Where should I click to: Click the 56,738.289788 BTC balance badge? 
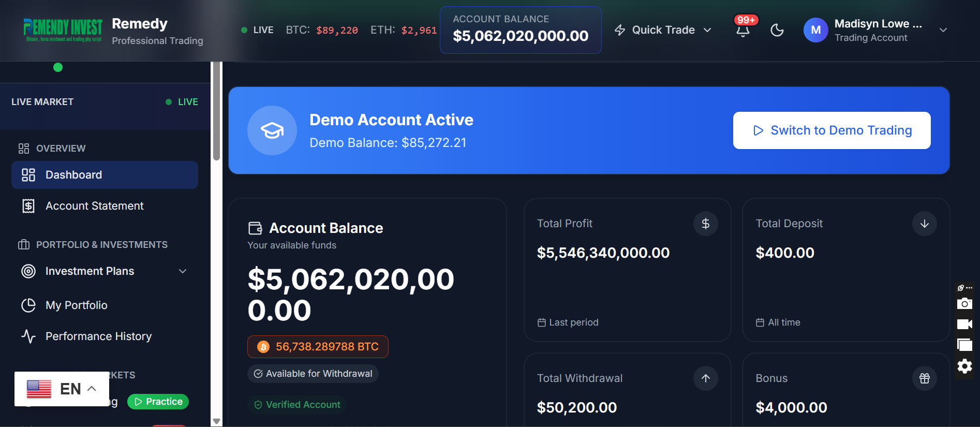317,347
